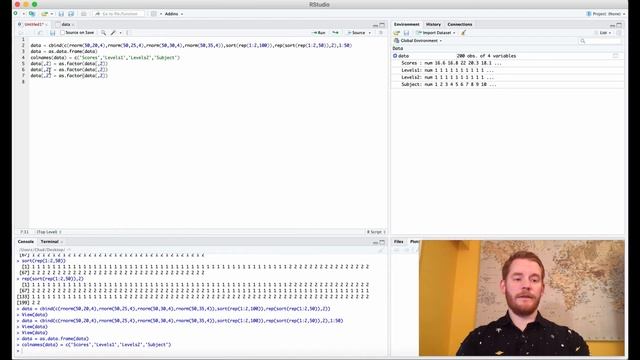Collapse the data object expander
The image size is (640, 360).
(395, 56)
